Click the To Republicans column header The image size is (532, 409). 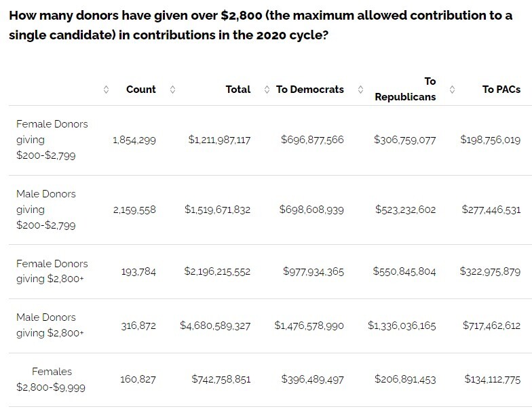(406, 89)
